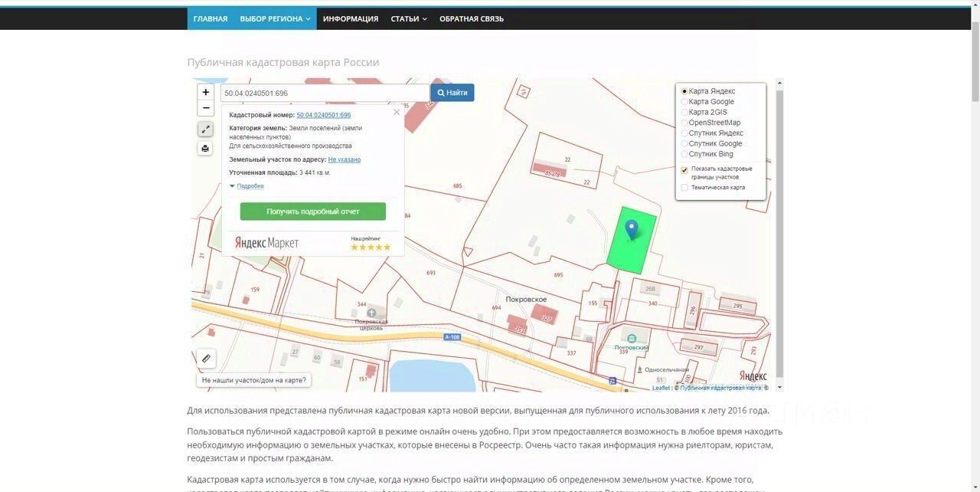Click parcel number 297 on map
This screenshot has height=492, width=980.
[698, 347]
